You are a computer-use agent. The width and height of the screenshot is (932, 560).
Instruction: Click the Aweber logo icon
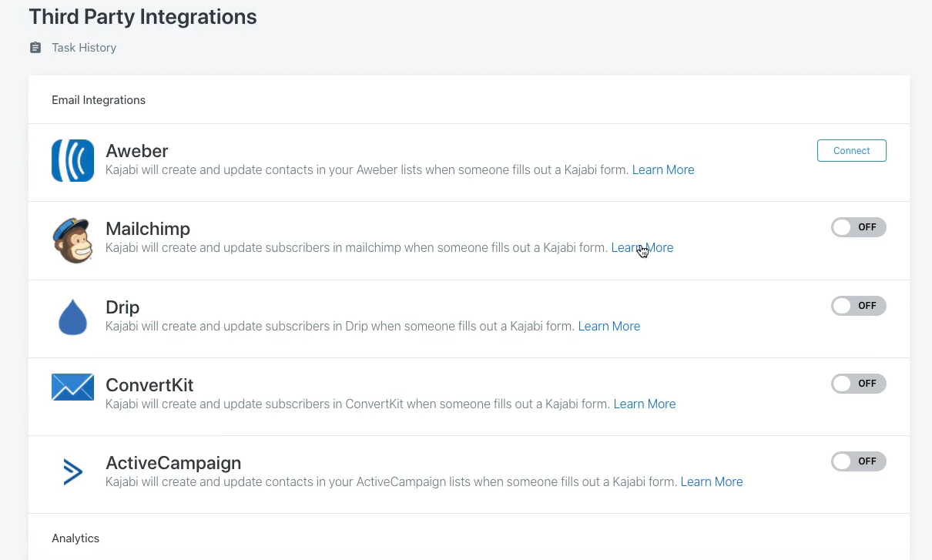72,160
